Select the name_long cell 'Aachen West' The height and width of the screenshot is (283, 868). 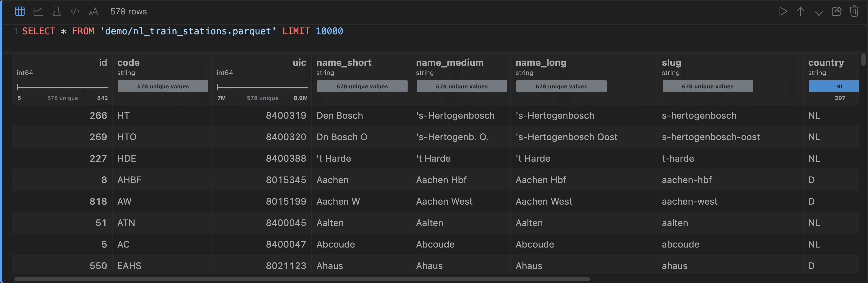pyautogui.click(x=544, y=201)
